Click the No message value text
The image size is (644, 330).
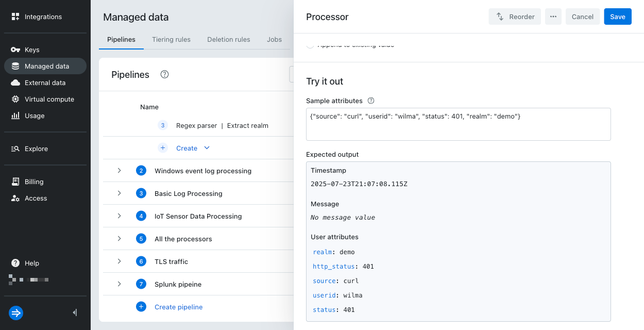coord(343,218)
